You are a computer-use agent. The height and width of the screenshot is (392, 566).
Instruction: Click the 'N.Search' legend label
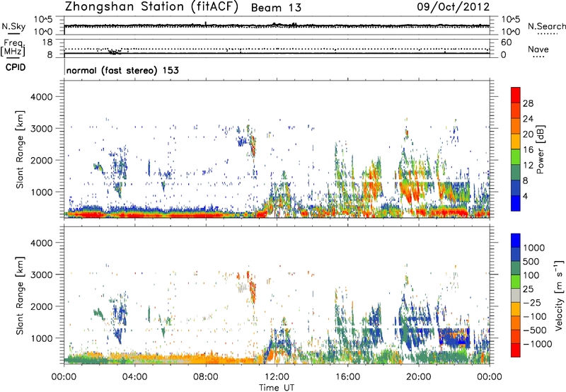point(546,26)
